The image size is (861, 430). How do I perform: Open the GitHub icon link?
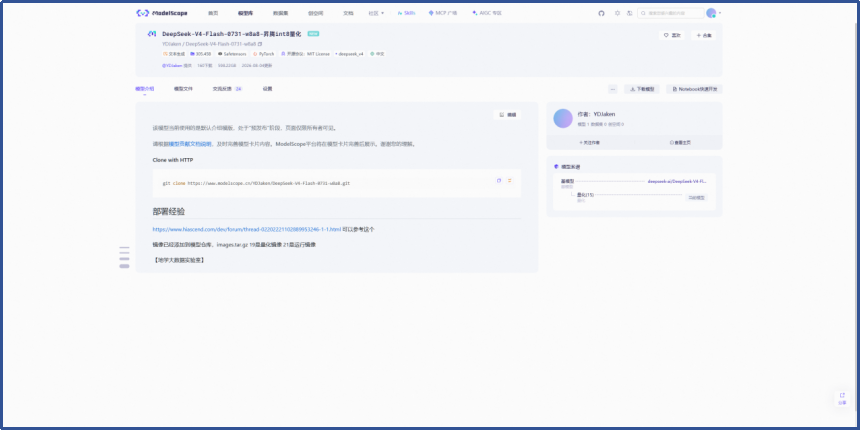pyautogui.click(x=601, y=13)
